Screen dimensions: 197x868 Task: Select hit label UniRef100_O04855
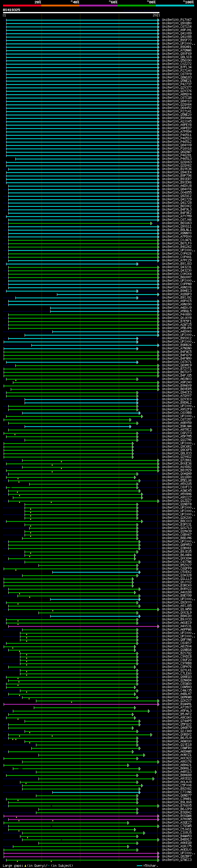pyautogui.click(x=177, y=192)
